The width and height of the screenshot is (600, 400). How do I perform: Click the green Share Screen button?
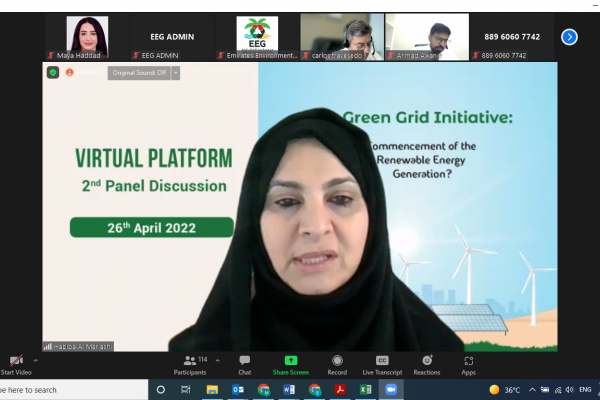pos(291,364)
